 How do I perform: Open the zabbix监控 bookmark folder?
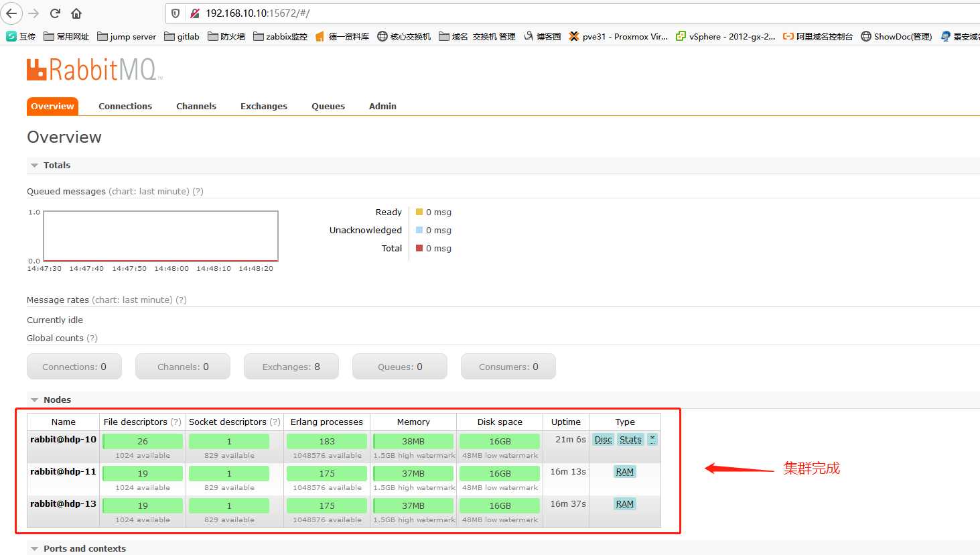(x=280, y=36)
